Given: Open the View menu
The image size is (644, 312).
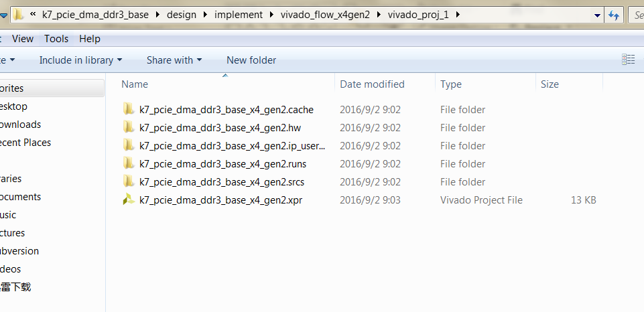Looking at the screenshot, I should [23, 39].
